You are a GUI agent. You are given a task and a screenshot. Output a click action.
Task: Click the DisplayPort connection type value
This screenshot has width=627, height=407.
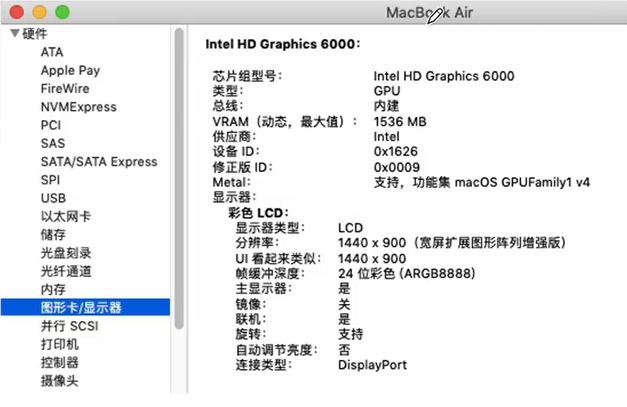tap(372, 365)
